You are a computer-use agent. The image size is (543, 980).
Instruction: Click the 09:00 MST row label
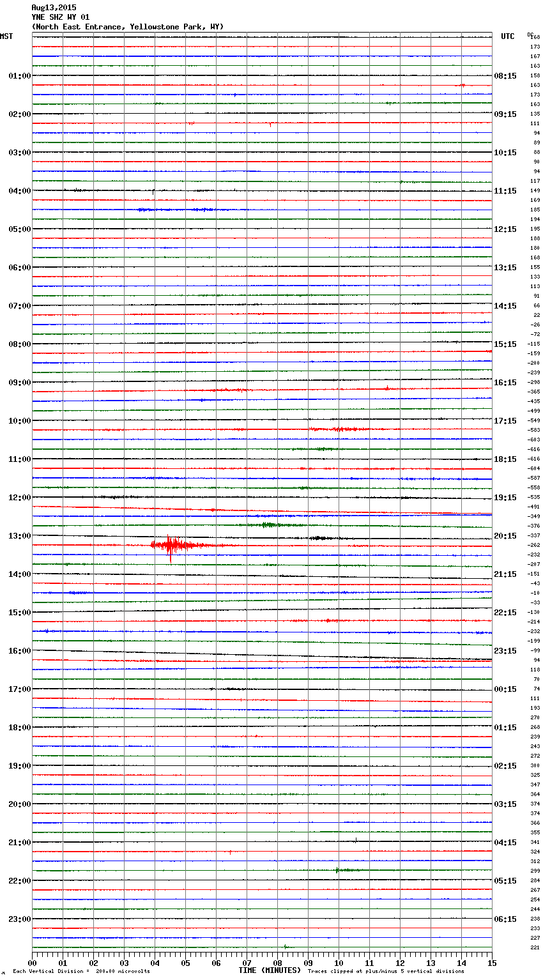[20, 383]
